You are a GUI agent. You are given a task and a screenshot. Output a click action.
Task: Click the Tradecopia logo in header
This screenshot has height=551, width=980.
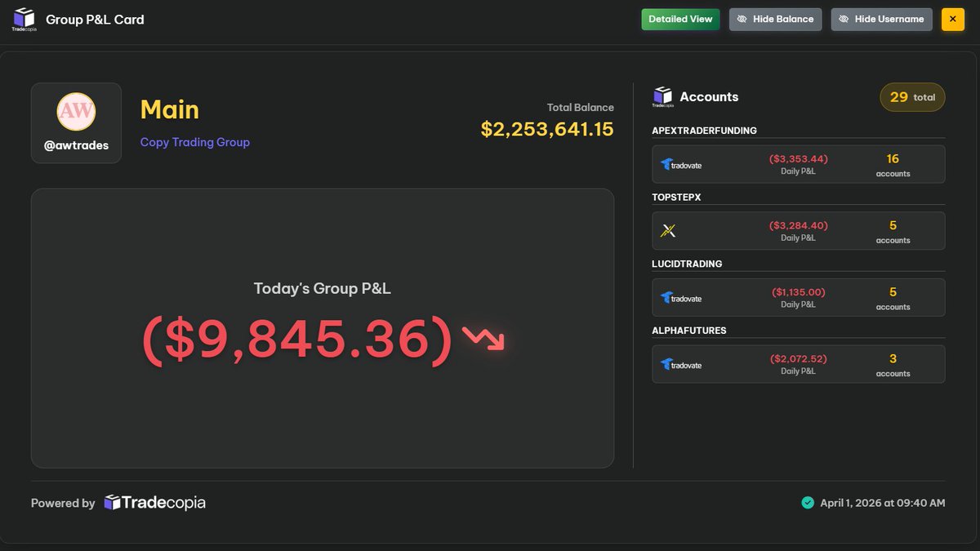coord(24,20)
